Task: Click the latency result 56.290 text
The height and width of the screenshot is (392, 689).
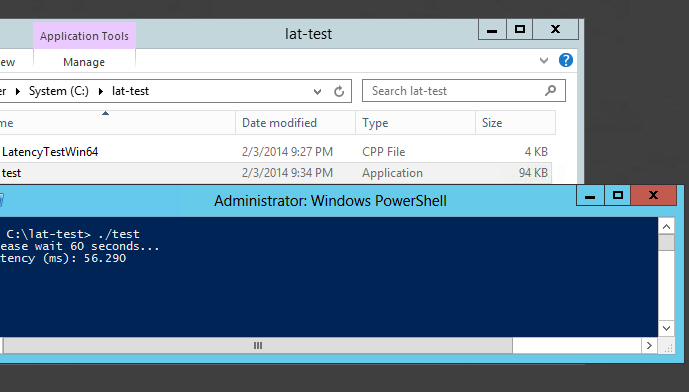Action: [105, 258]
